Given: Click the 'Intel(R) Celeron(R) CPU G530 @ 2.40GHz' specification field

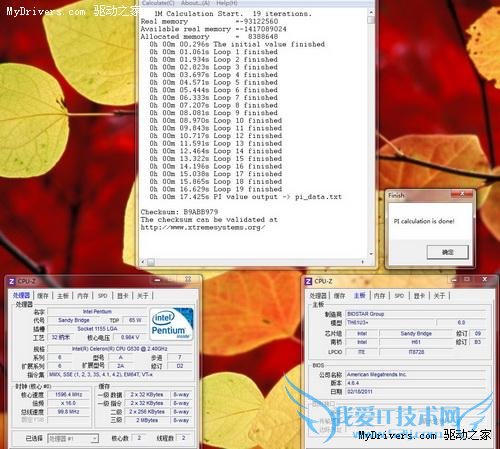Looking at the screenshot, I should pyautogui.click(x=120, y=349).
